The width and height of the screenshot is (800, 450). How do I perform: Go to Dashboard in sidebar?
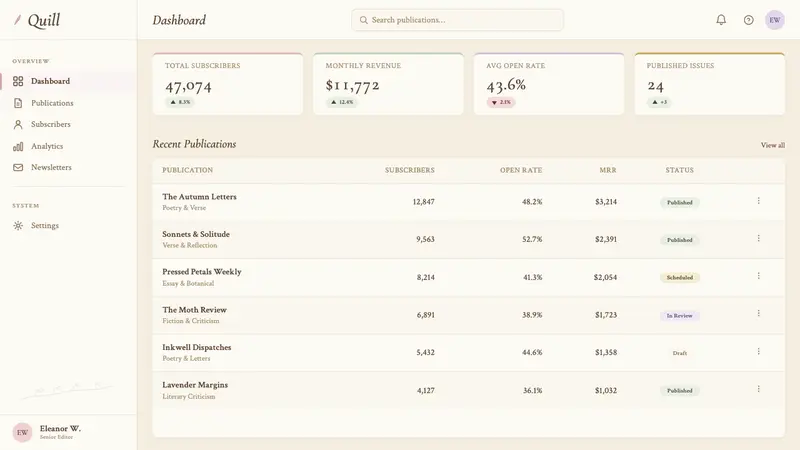click(x=68, y=81)
